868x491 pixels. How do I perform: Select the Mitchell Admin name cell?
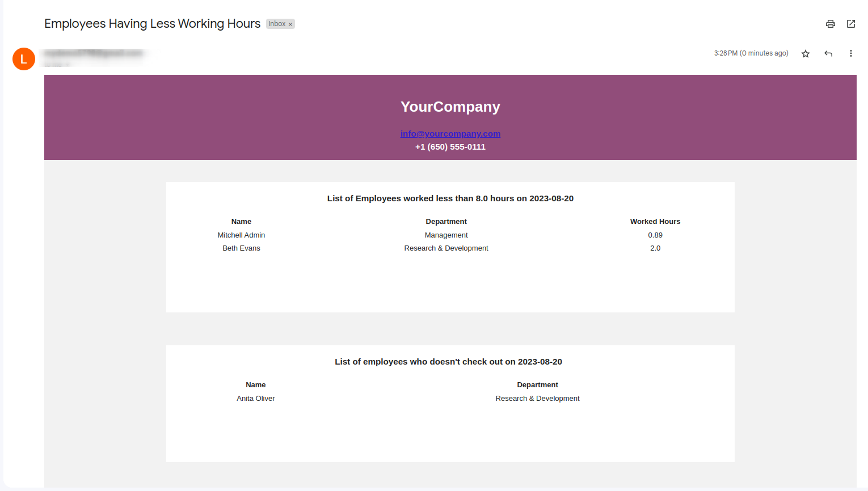241,235
